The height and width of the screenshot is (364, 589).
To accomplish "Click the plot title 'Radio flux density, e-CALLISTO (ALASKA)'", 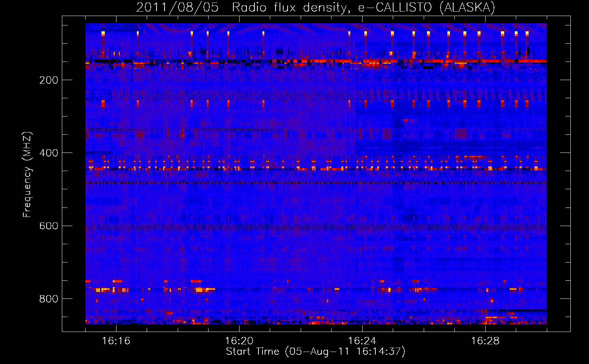I will coord(363,8).
